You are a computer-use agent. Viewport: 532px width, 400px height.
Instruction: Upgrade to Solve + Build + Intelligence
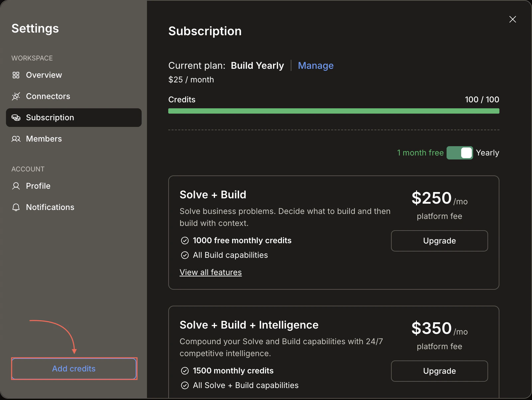click(439, 371)
